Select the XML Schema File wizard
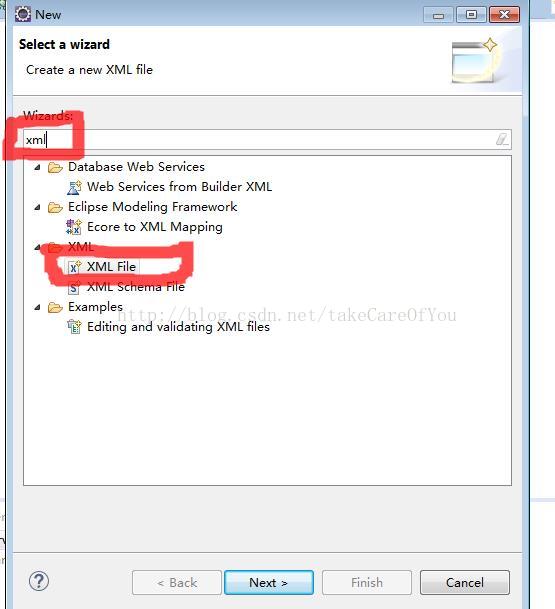This screenshot has height=609, width=555. click(136, 287)
